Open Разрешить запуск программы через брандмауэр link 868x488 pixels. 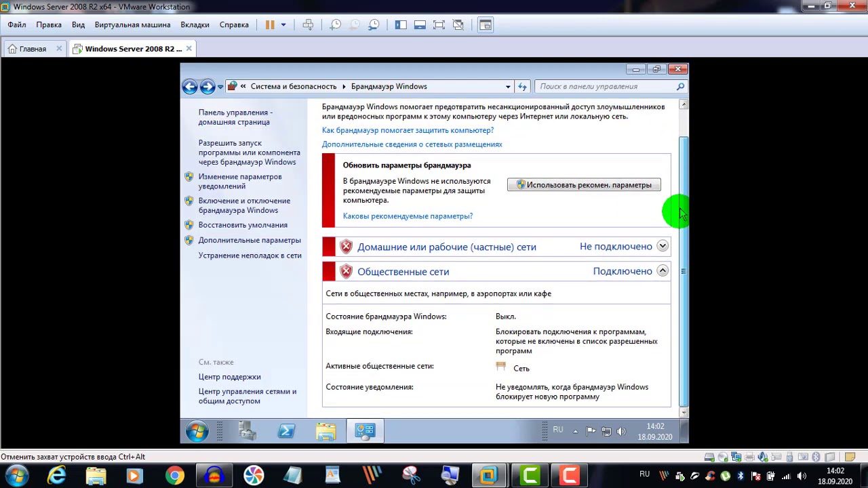(249, 152)
